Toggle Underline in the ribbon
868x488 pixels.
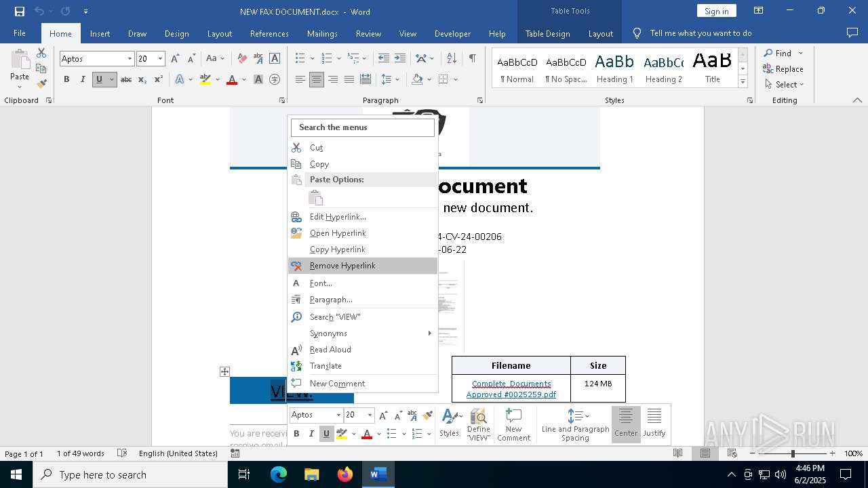click(x=99, y=79)
